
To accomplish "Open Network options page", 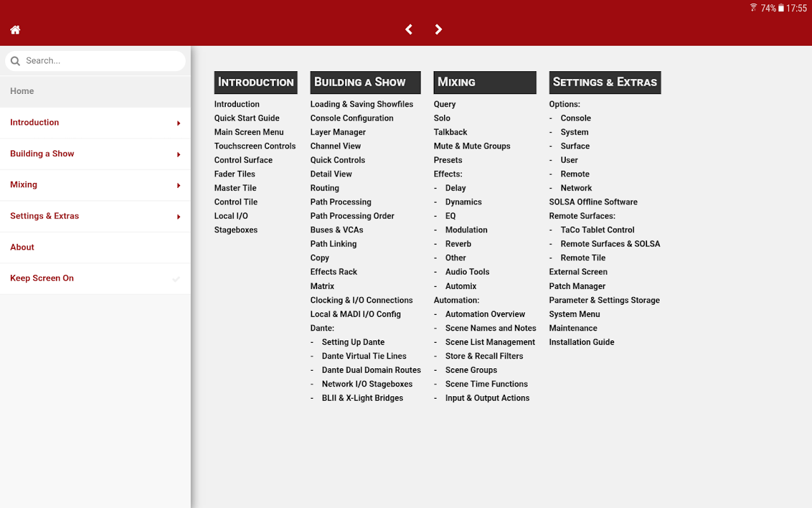I will (576, 188).
